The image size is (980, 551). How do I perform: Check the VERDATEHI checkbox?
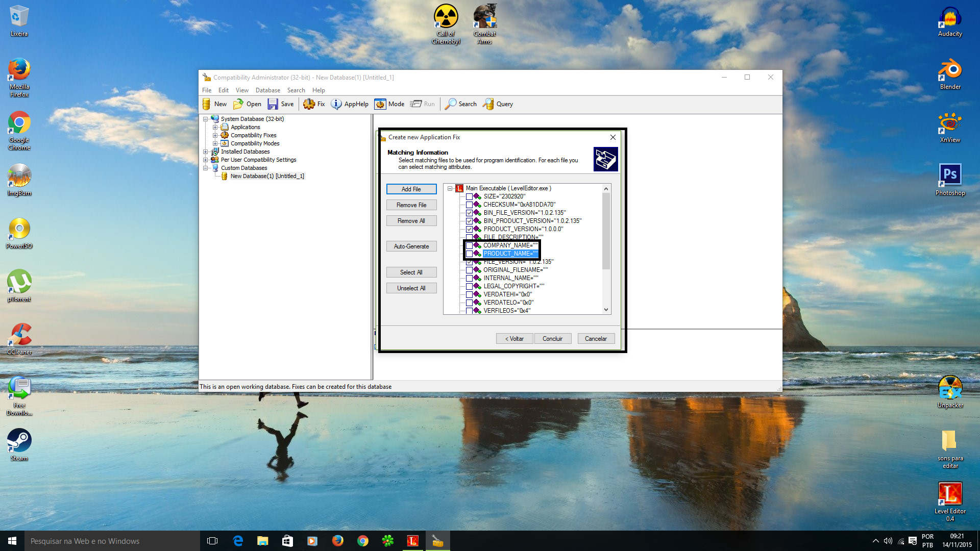click(469, 294)
